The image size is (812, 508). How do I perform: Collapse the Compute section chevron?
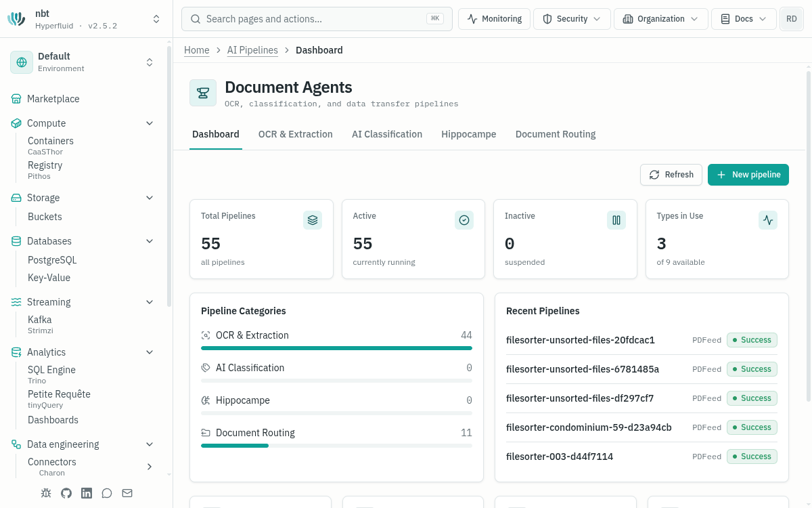(150, 123)
